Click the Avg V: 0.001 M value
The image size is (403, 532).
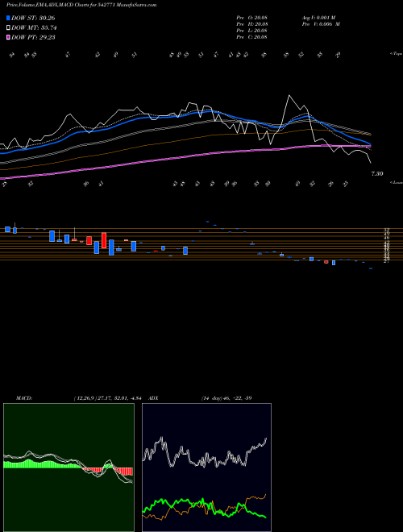point(321,18)
